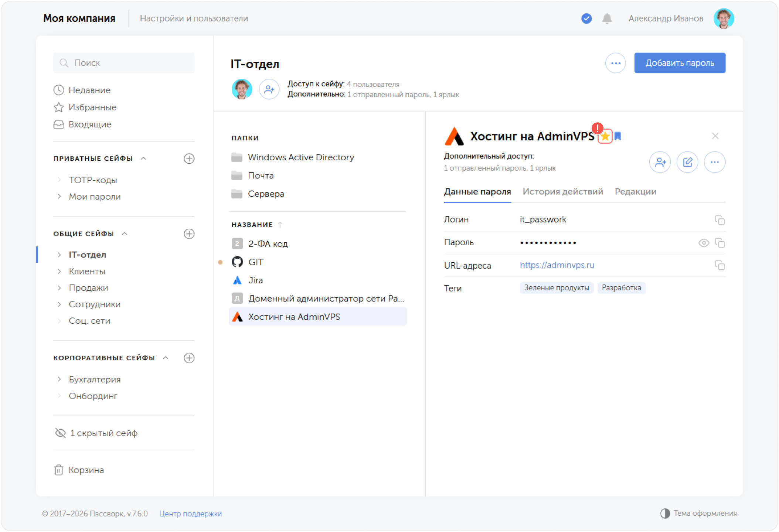Copy the login value it_passwork
The width and height of the screenshot is (779, 532).
(x=720, y=220)
